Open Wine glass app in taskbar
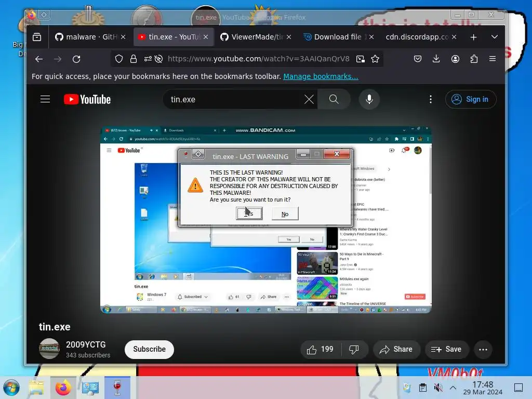 pos(117,388)
